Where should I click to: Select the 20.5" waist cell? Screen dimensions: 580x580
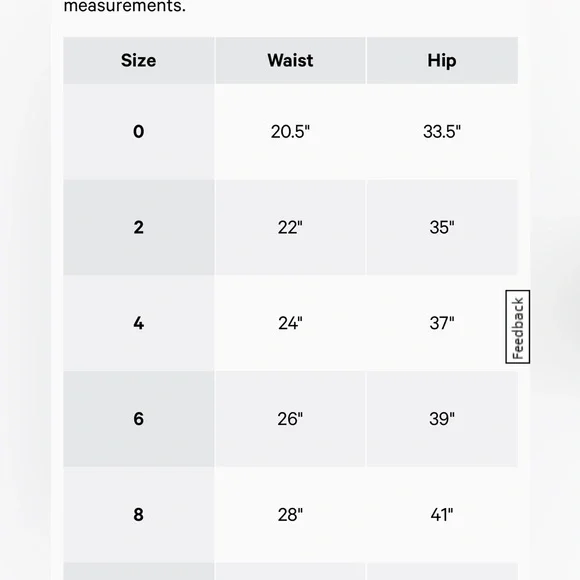click(290, 132)
